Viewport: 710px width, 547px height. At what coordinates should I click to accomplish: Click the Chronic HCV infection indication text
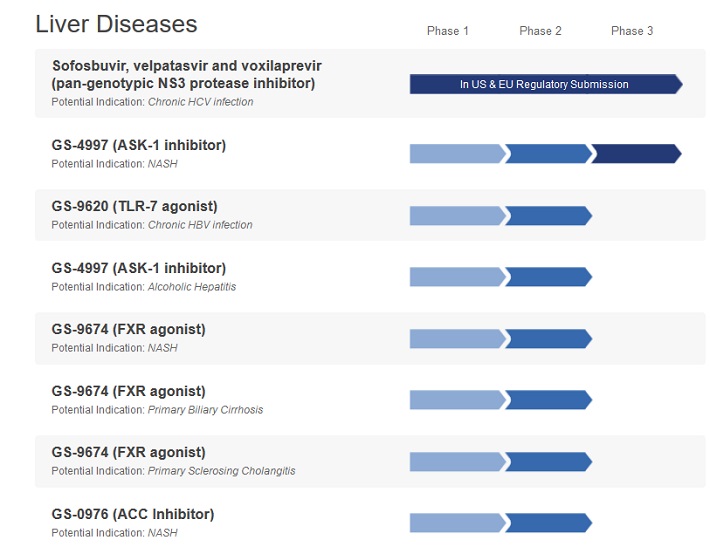click(x=200, y=102)
